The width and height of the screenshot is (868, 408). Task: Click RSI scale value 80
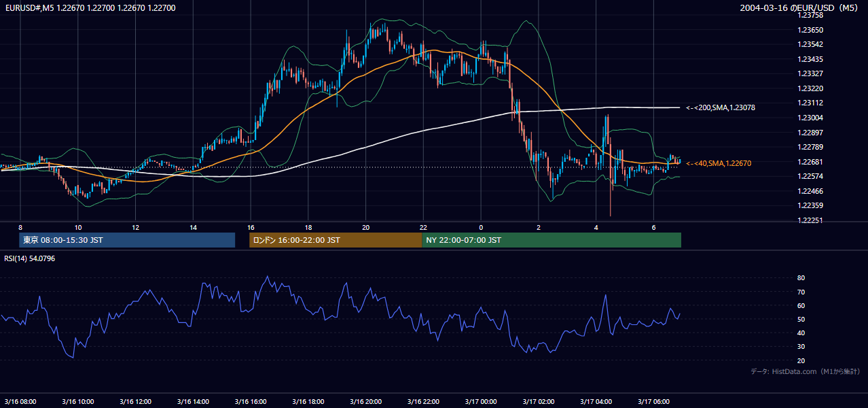tap(801, 278)
